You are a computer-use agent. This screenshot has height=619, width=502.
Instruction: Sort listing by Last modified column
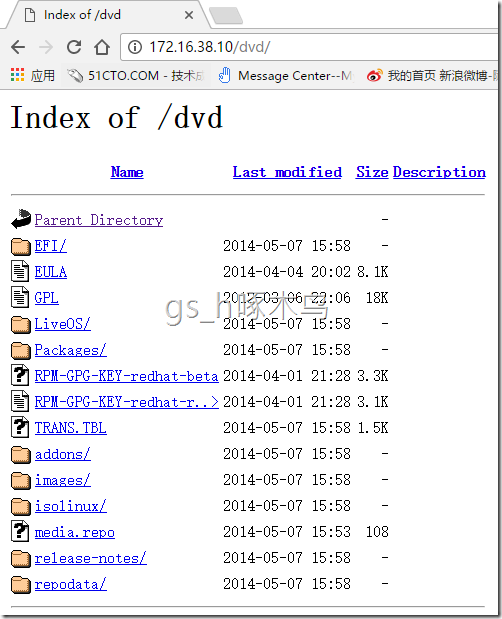click(x=287, y=172)
